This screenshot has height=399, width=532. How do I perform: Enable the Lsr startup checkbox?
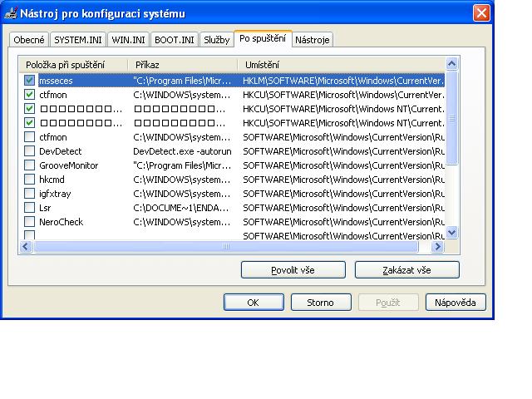(30, 208)
